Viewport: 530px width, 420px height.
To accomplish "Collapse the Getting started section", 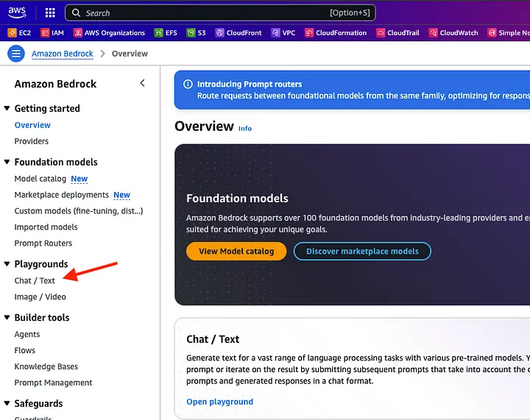I will (7, 108).
